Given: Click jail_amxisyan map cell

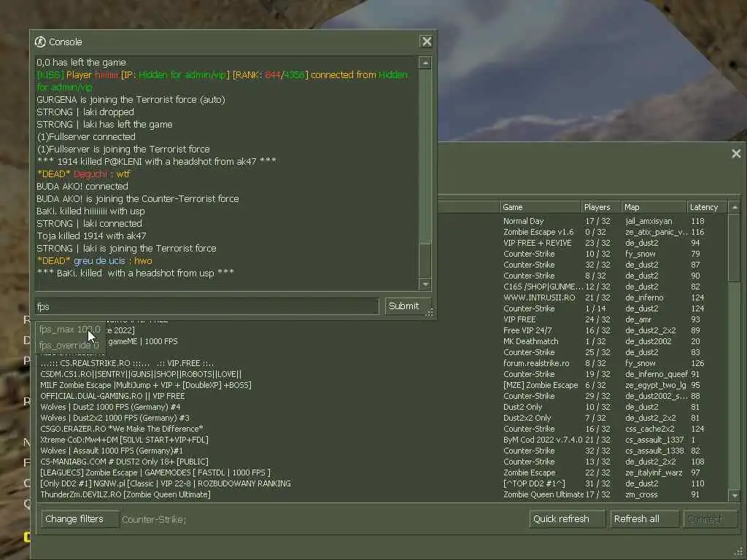Looking at the screenshot, I should (x=649, y=221).
